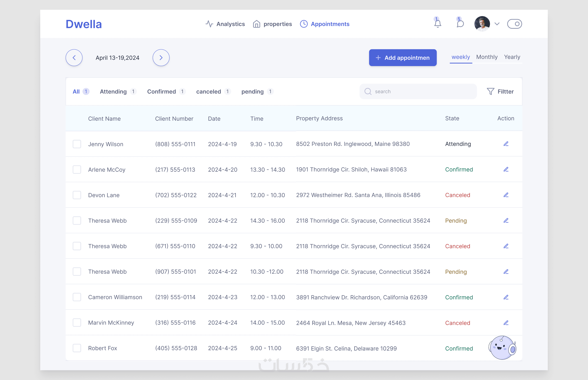This screenshot has height=380, width=588.
Task: Check the Arlene McCoy row checkbox
Action: pos(77,170)
